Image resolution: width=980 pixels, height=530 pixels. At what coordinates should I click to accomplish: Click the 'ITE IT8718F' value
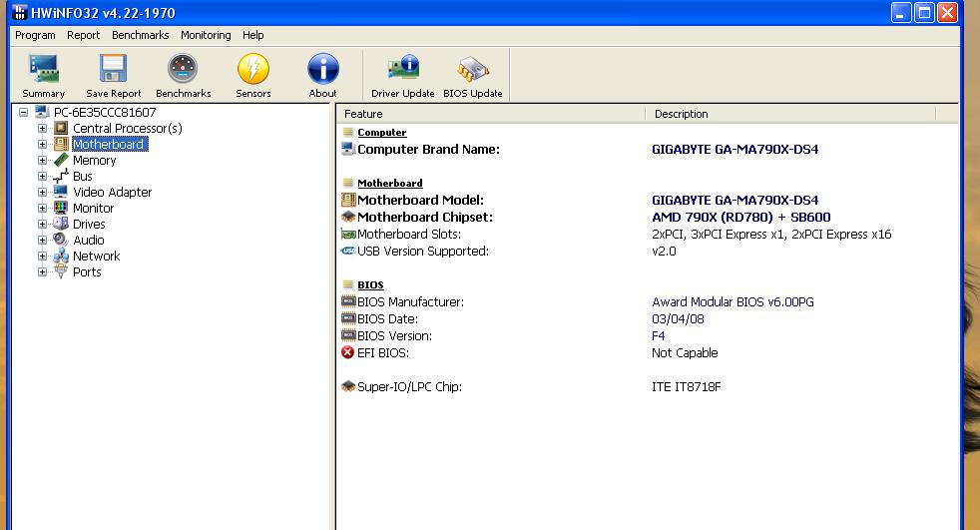click(687, 387)
